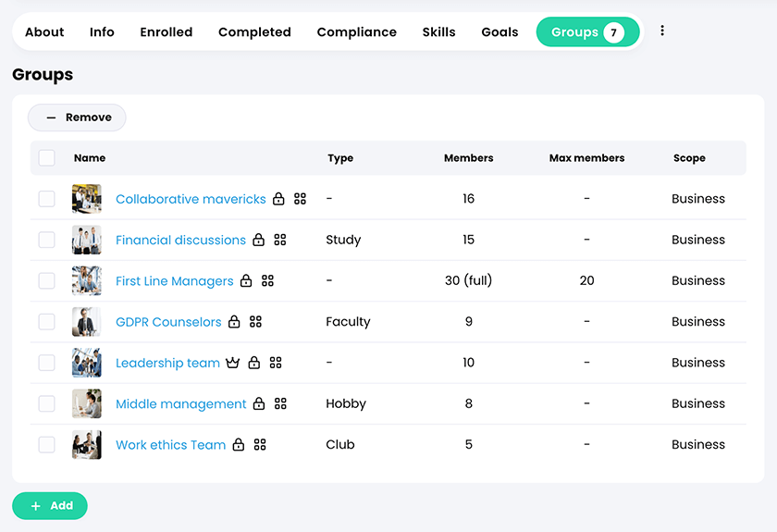Viewport: 777px width, 532px height.
Task: Select the Groups tab
Action: click(x=587, y=32)
